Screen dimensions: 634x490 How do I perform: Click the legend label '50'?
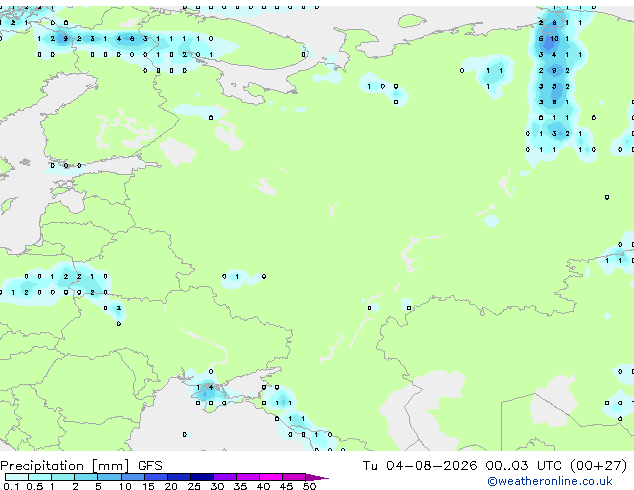309,486
